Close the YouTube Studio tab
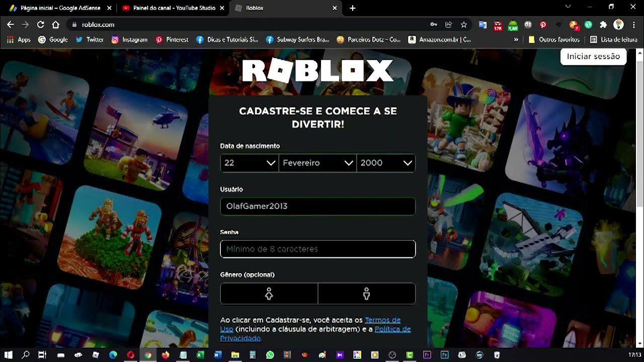Screen dimensions: 644x362 coord(222,8)
